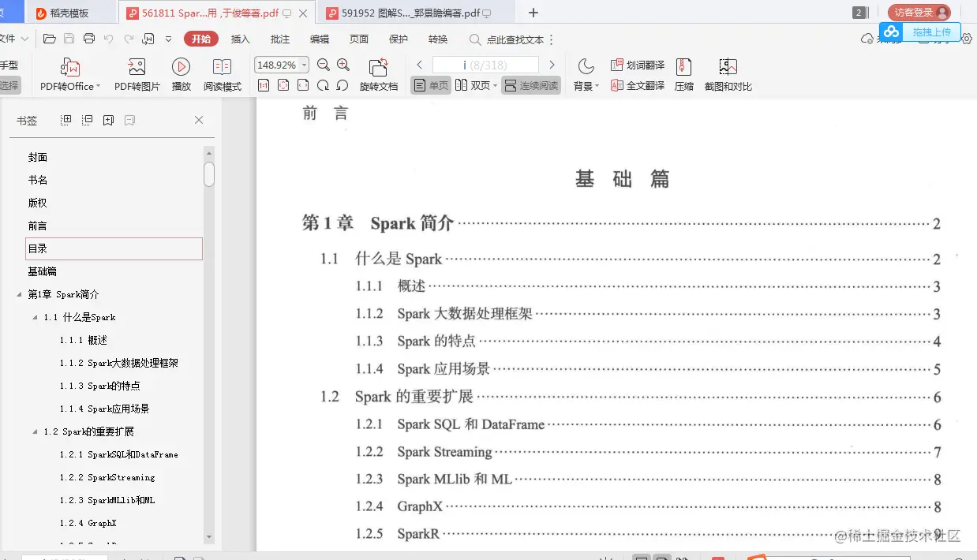Open PDF转Office converter
977x560 pixels.
click(x=70, y=76)
